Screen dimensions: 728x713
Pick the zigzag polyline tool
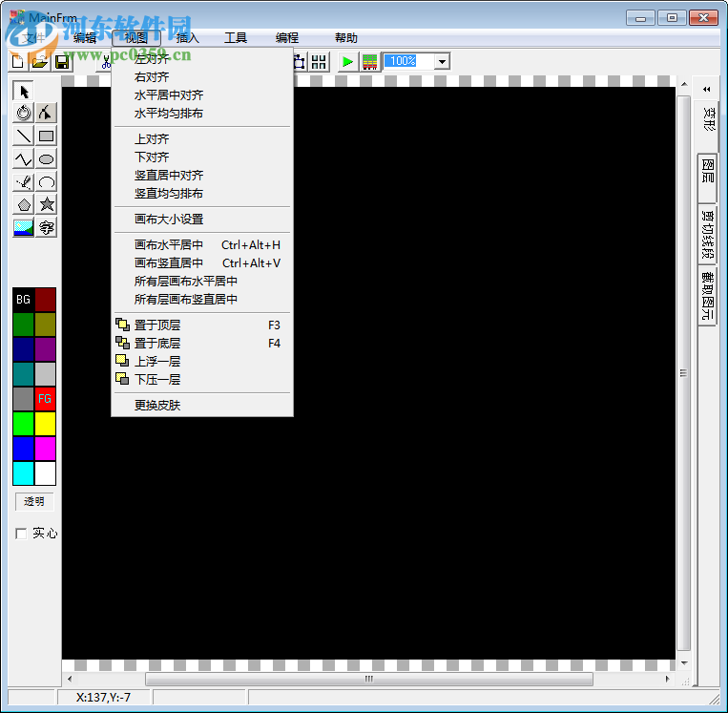23,158
